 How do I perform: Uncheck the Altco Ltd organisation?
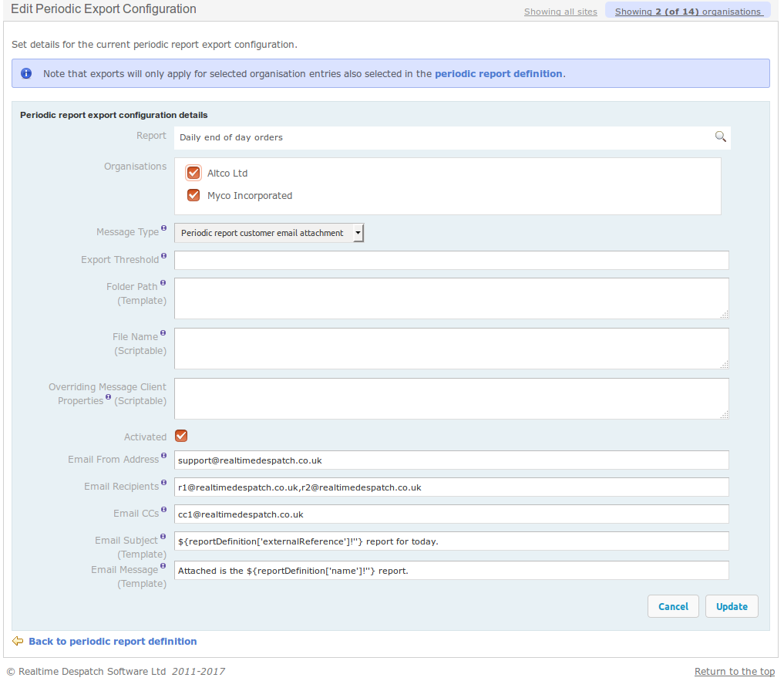pos(193,173)
